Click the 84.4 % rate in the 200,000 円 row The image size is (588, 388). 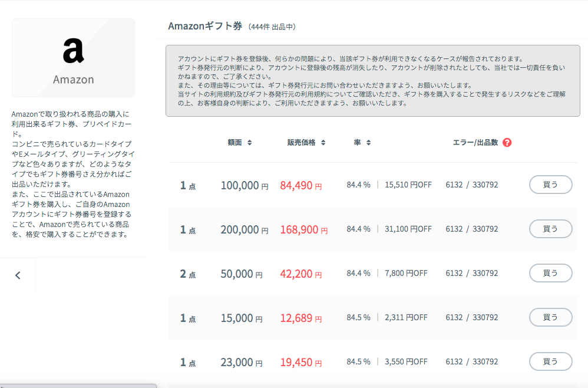(358, 229)
